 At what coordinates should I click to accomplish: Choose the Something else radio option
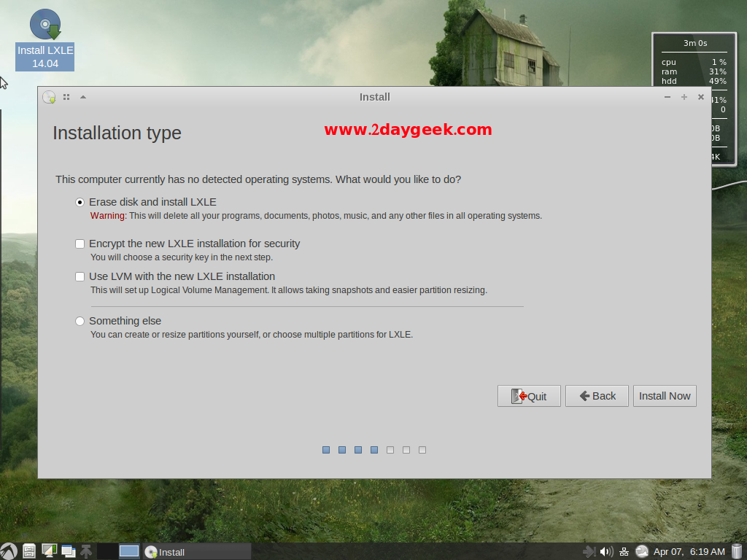pyautogui.click(x=80, y=321)
